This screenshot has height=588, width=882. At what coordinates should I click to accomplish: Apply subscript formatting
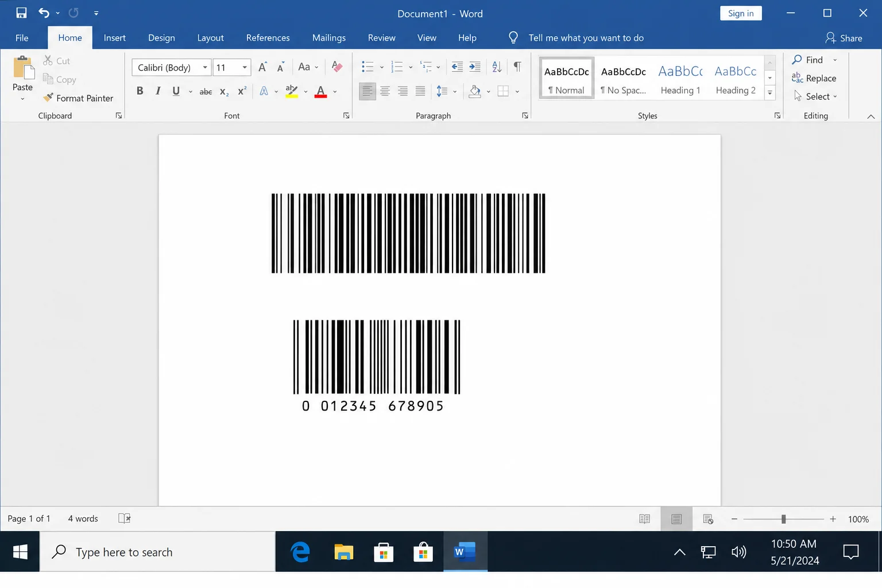[225, 91]
